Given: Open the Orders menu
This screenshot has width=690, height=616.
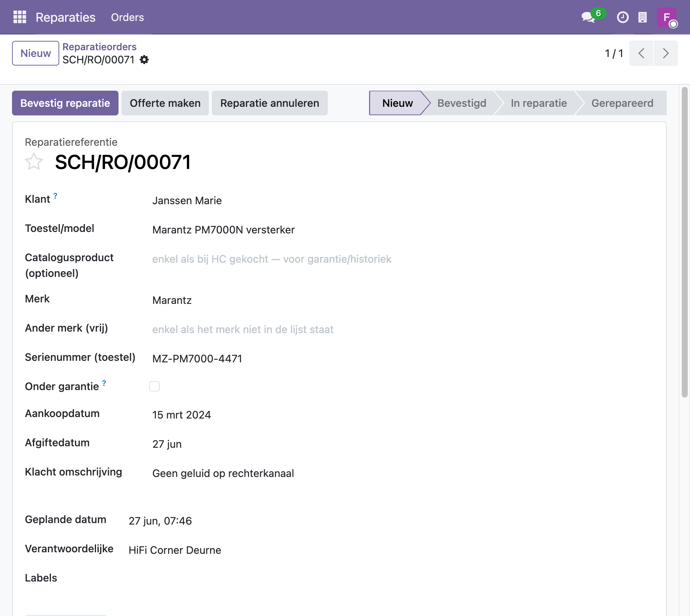Looking at the screenshot, I should [127, 17].
